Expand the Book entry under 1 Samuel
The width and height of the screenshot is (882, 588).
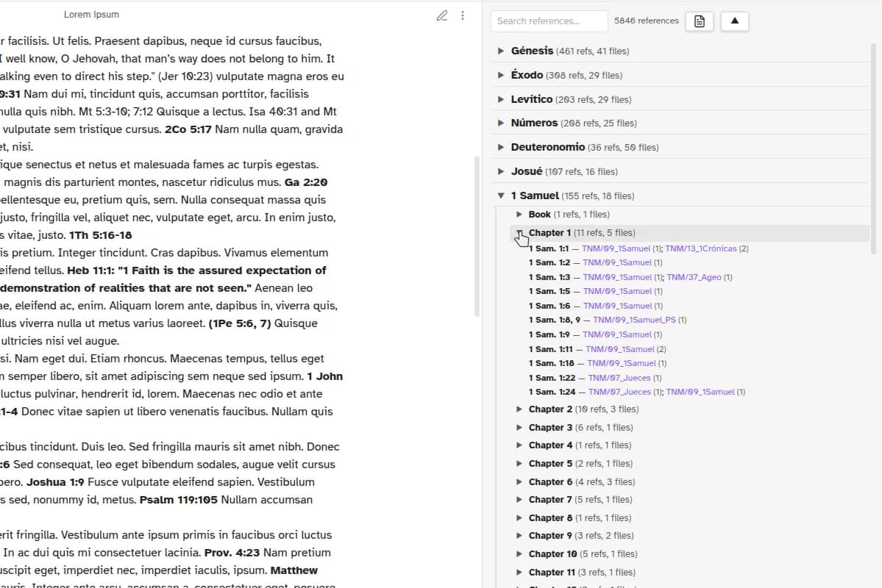519,214
